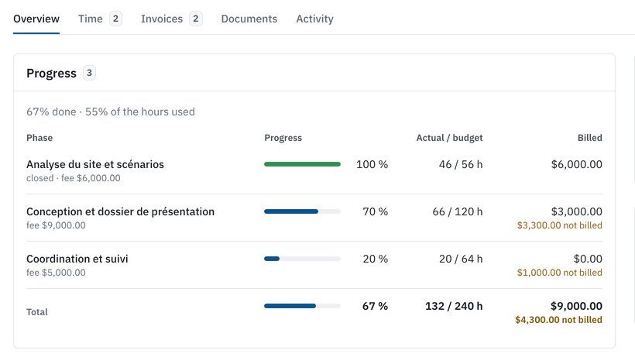
Task: Select phase 'Coordination et suivi'
Action: (77, 259)
